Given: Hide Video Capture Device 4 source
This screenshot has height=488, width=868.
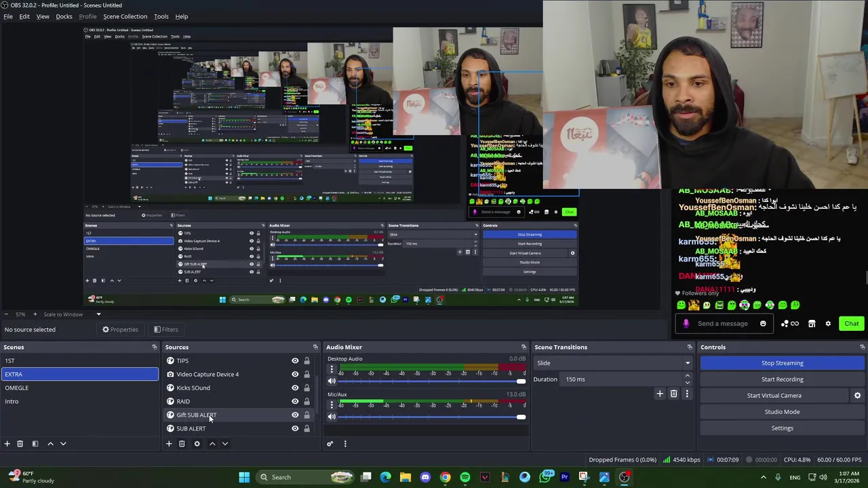Looking at the screenshot, I should click(x=295, y=374).
